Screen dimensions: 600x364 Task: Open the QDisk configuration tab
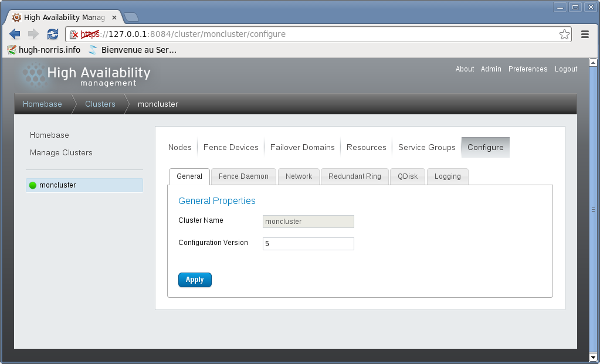coord(408,176)
